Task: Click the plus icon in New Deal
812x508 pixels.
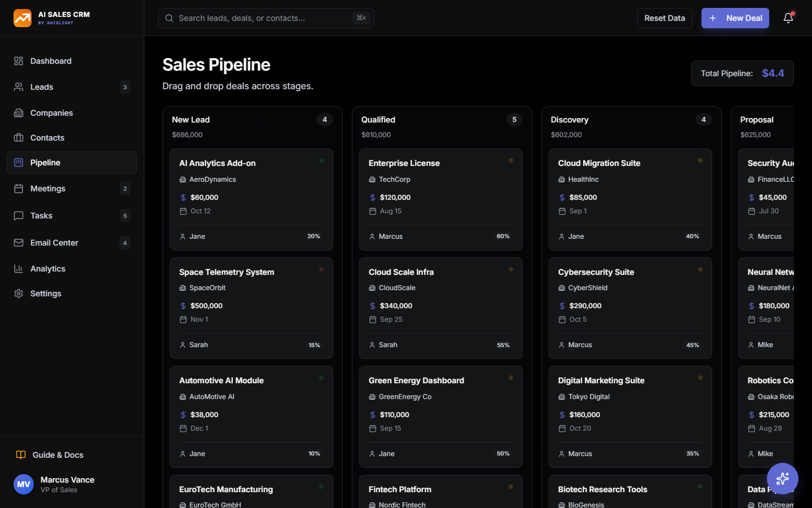Action: (x=713, y=18)
